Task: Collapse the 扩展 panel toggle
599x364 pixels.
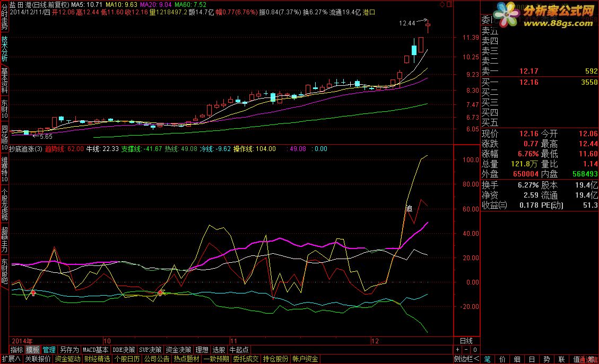Action: pyautogui.click(x=11, y=359)
